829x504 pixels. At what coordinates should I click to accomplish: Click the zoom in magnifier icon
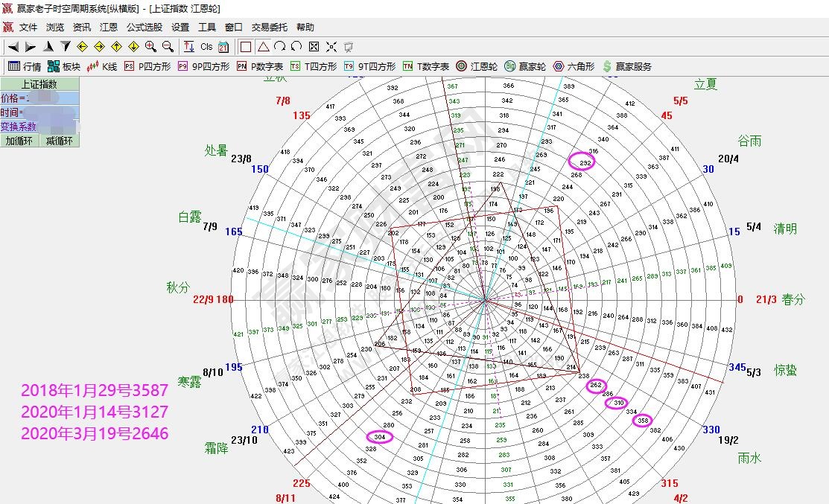pos(151,46)
